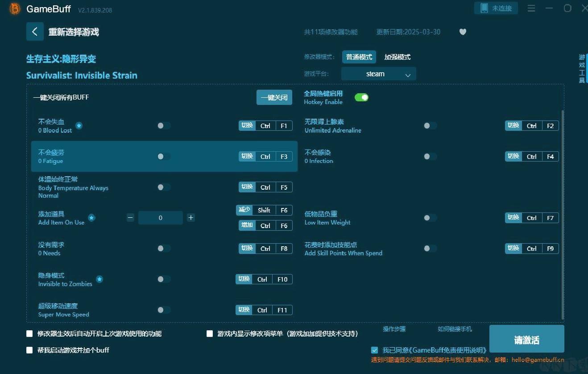Uncheck the 我已同意 GameBuff免责使用说明 checkbox
Image resolution: width=588 pixels, height=374 pixels.
click(x=374, y=350)
